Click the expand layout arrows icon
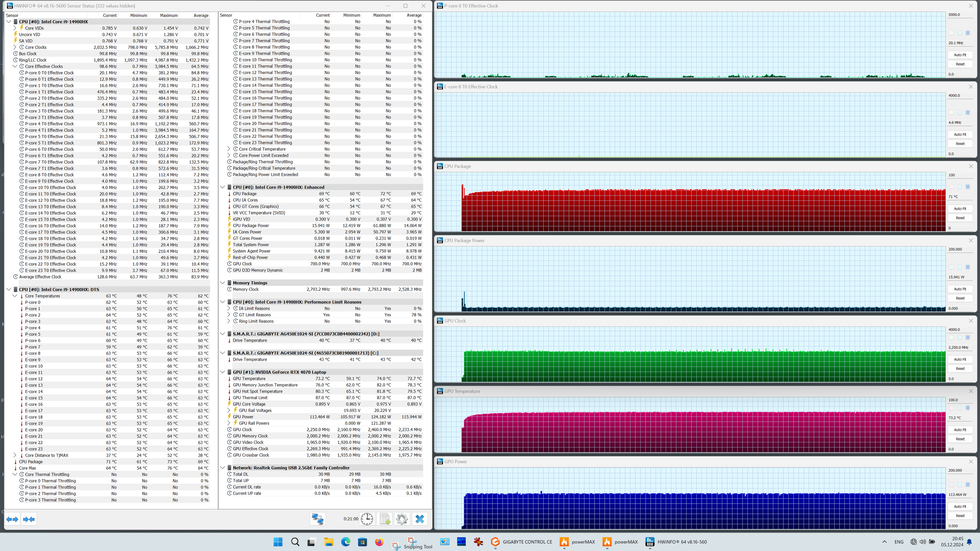This screenshot has height=551, width=980. click(12, 519)
